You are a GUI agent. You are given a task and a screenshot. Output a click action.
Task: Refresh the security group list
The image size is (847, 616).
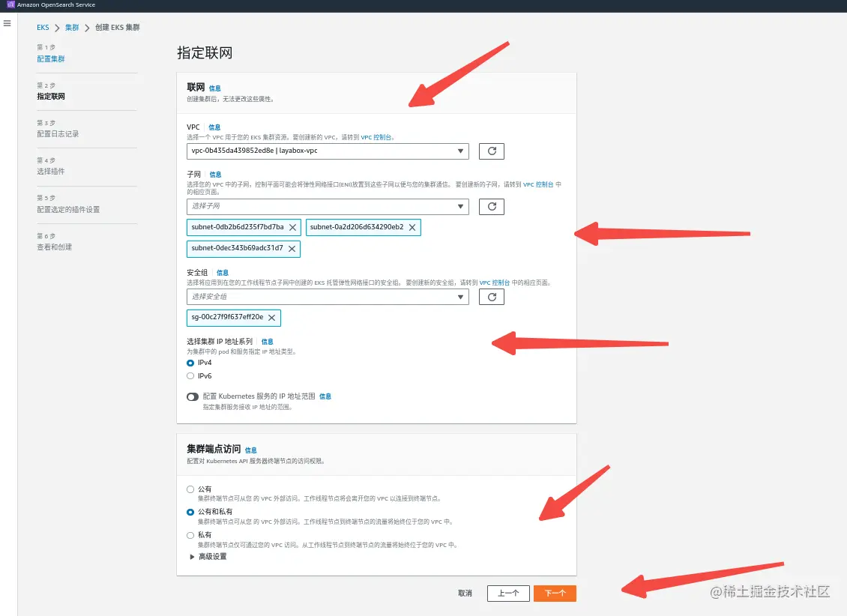[492, 297]
